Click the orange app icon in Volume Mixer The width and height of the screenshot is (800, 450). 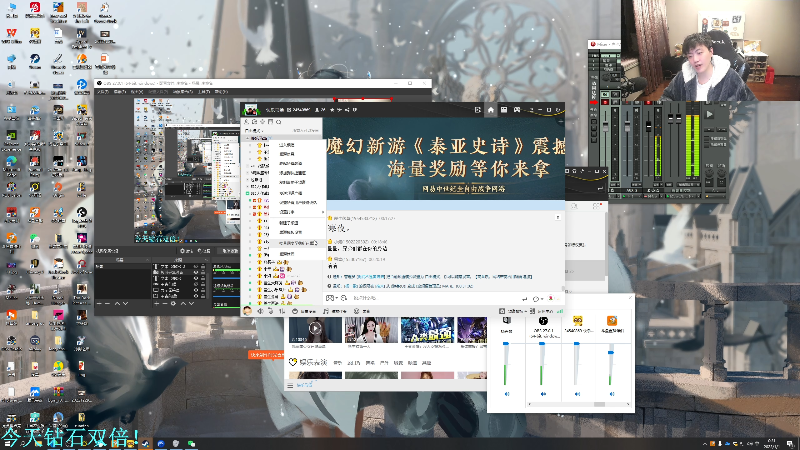click(x=612, y=320)
